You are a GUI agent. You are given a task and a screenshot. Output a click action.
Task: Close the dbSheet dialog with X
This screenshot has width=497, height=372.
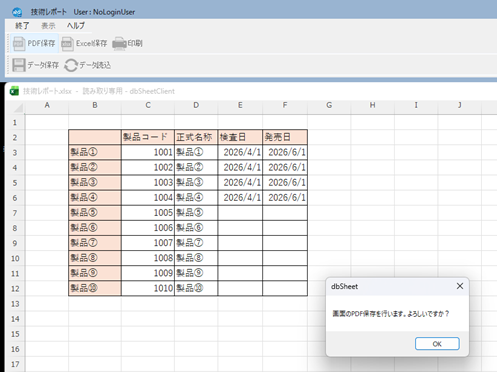(x=460, y=286)
